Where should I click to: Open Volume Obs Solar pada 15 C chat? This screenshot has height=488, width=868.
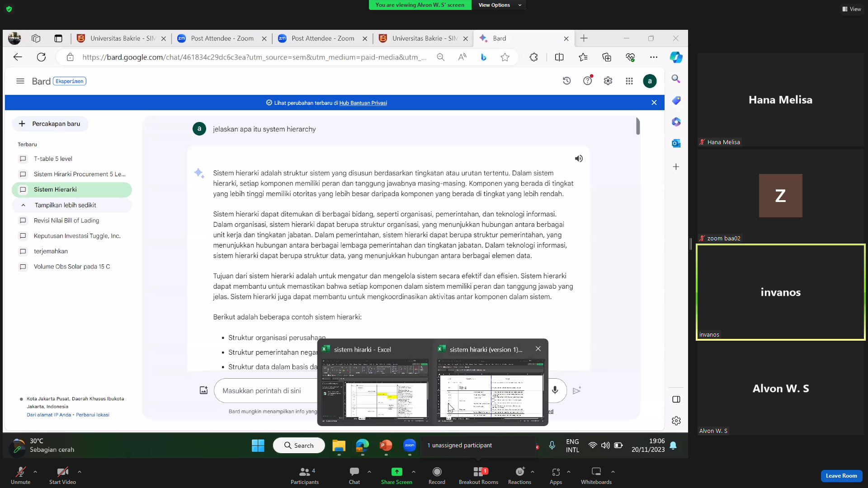click(72, 267)
